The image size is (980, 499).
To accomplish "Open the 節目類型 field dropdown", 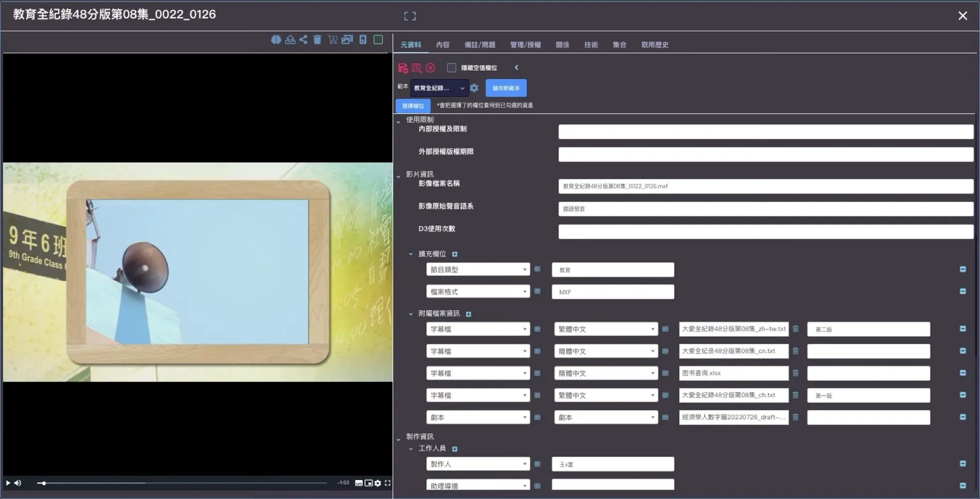I will tap(478, 270).
